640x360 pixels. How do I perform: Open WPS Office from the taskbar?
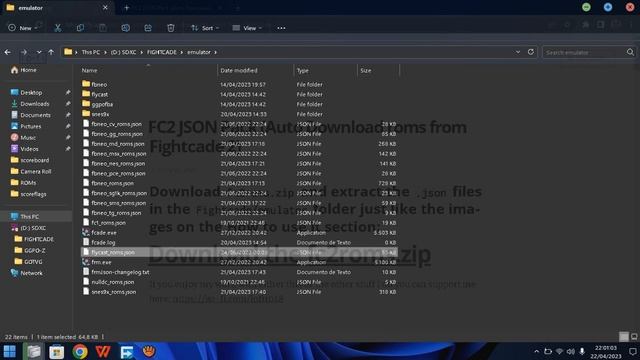103,351
